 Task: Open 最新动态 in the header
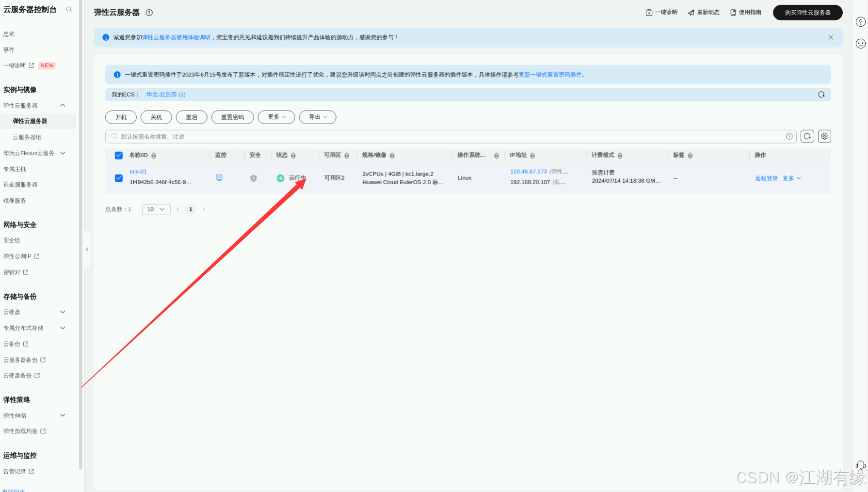(x=704, y=12)
